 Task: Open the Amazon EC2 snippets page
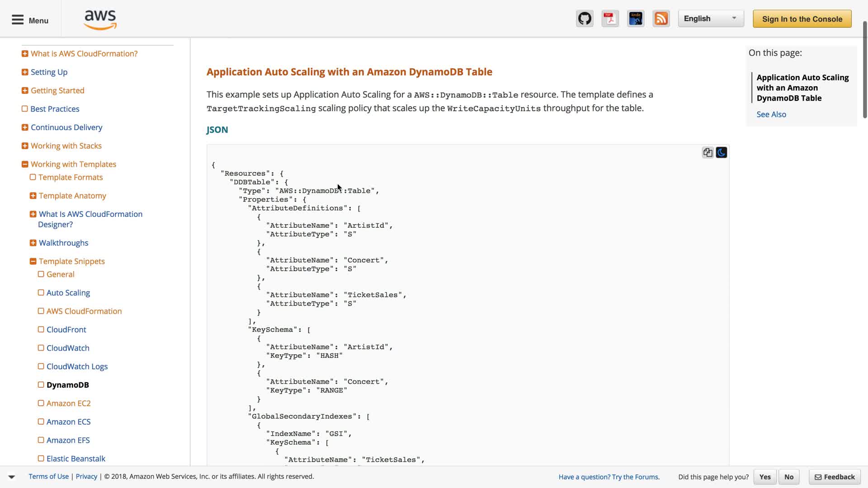click(68, 404)
